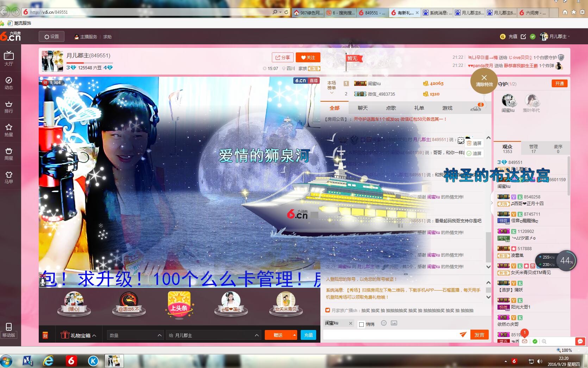This screenshot has height=368, width=588.
Task: Click the chat message input field
Action: coord(391,335)
